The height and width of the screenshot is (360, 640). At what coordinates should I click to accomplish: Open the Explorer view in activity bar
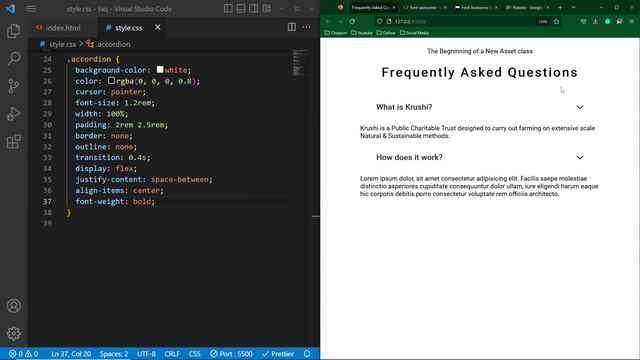13,31
